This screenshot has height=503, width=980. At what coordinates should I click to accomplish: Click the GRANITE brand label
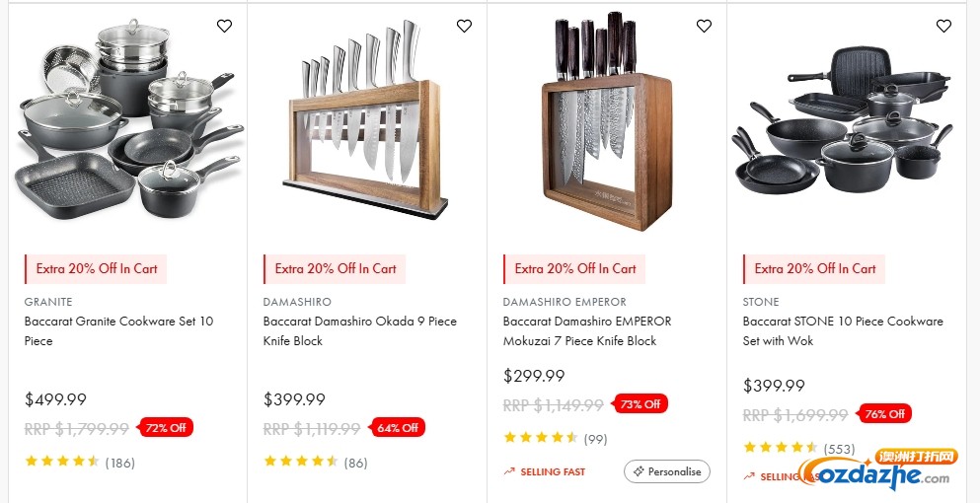click(x=48, y=302)
